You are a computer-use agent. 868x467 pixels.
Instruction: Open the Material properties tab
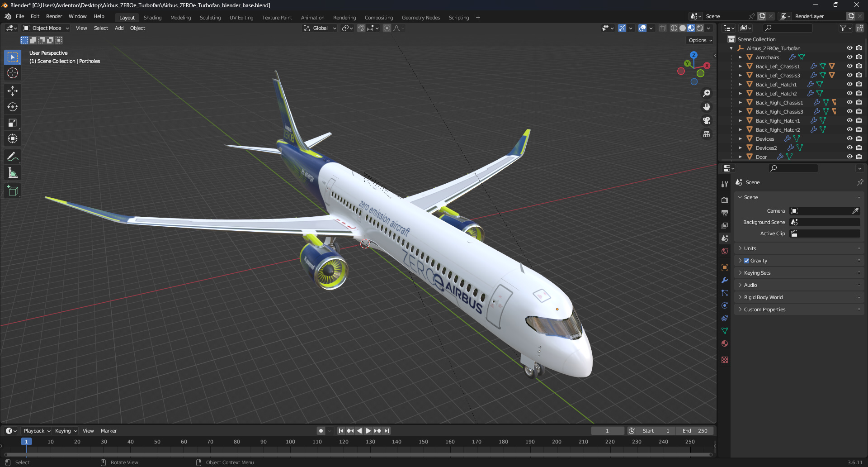725,343
